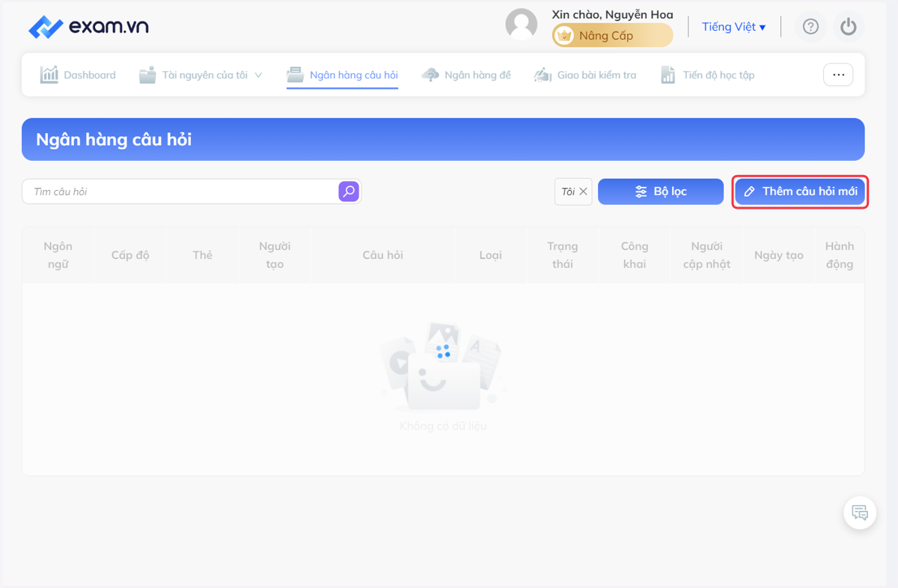Viewport: 898px width, 588px height.
Task: Click the Thẻ column header
Action: (202, 255)
